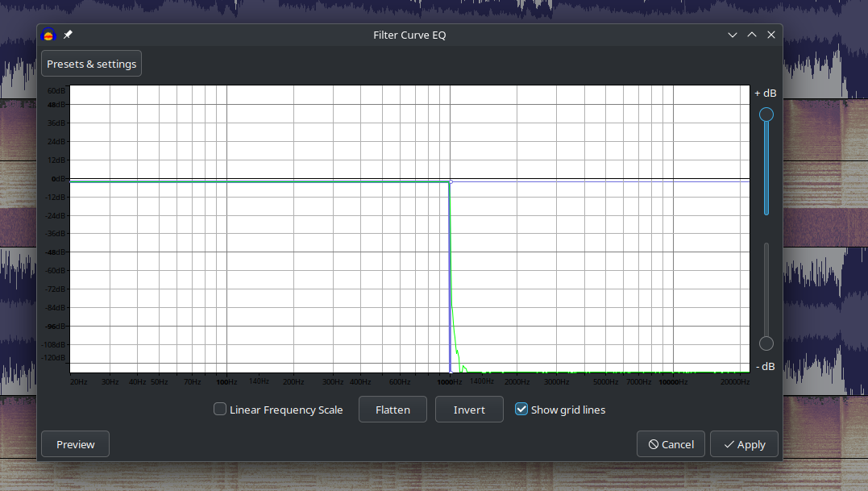Click the -120dB label on vertical axis
The height and width of the screenshot is (491, 868).
[54, 358]
